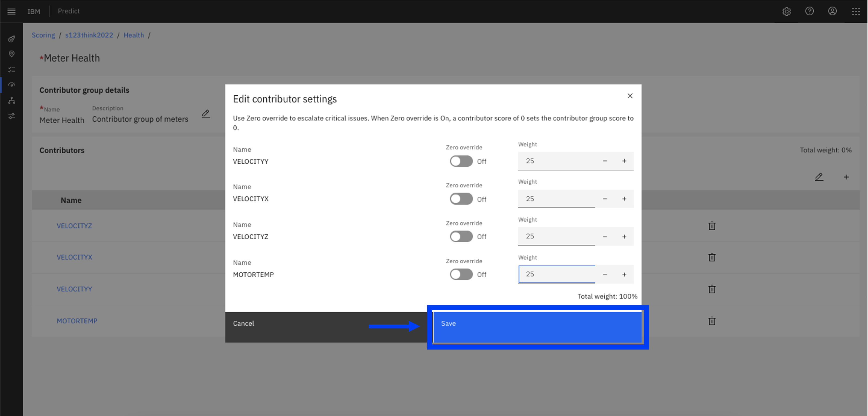
Task: Decrease MOTORTEMP weight with minus
Action: point(605,275)
